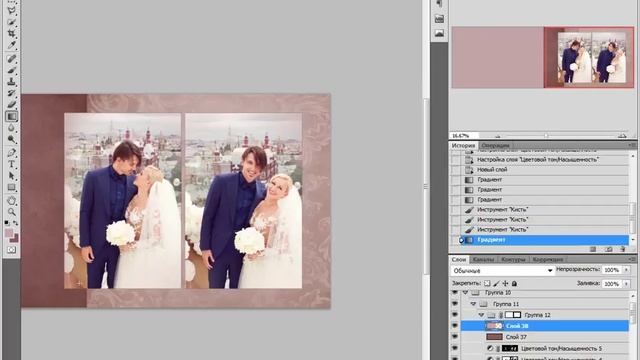The image size is (640, 360).
Task: Toggle lock transparent pixels
Action: coord(487,283)
